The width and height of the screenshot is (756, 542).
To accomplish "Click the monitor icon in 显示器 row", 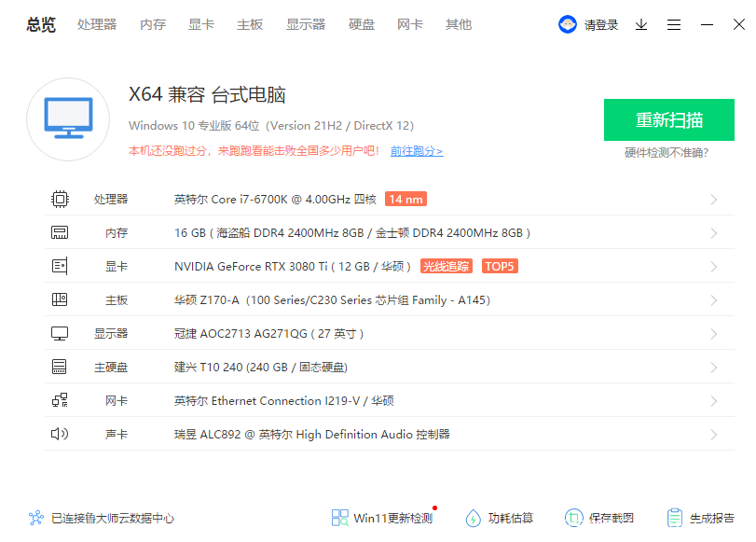I will coord(60,333).
